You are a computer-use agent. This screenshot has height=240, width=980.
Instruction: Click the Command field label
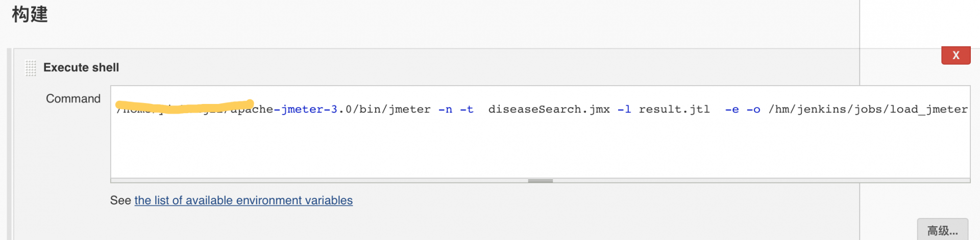point(73,98)
